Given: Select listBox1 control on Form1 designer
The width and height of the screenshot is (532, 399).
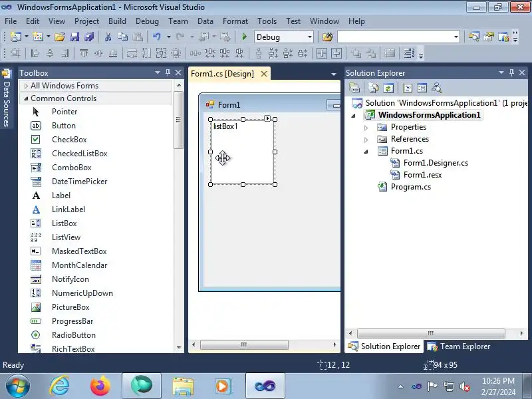Looking at the screenshot, I should point(243,152).
